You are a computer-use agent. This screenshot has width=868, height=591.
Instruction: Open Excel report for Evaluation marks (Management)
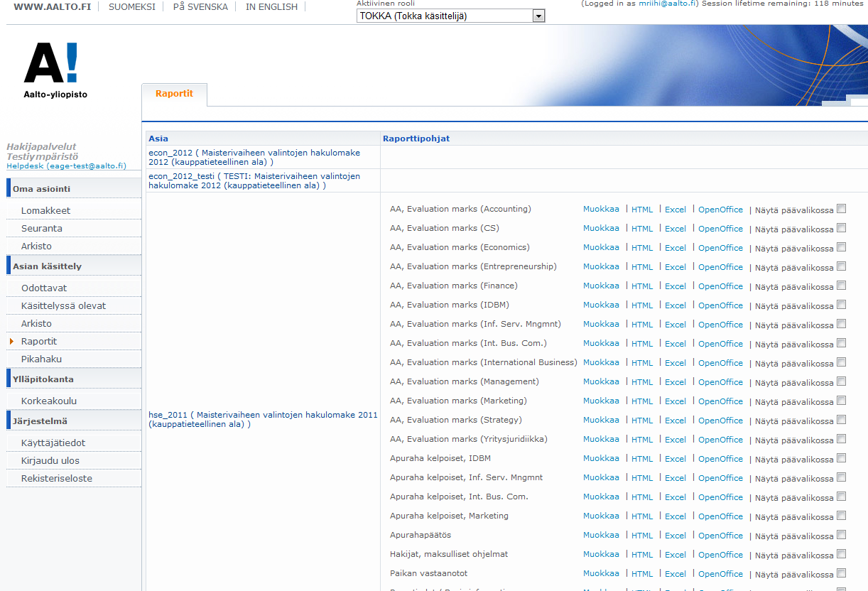[676, 382]
